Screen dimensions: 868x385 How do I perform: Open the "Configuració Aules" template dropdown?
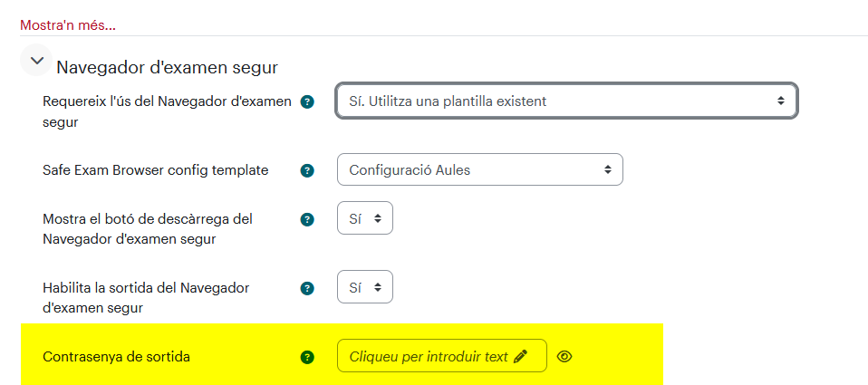click(480, 169)
